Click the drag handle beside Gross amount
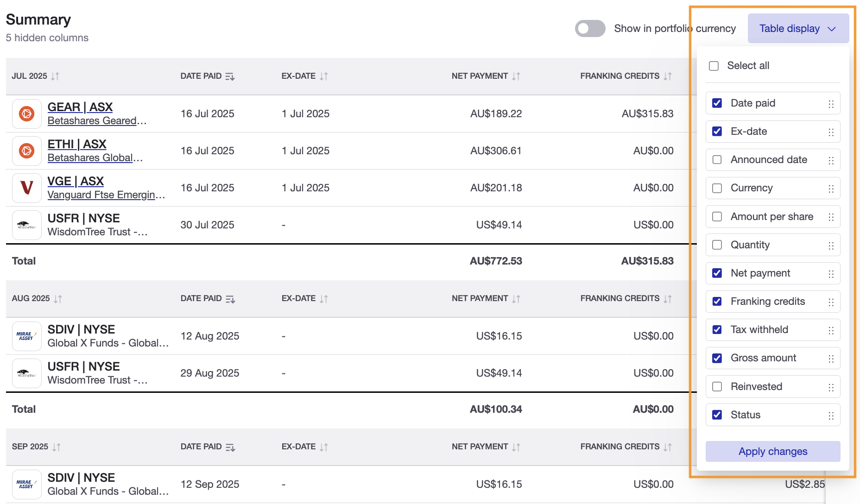Image resolution: width=860 pixels, height=504 pixels. point(830,358)
